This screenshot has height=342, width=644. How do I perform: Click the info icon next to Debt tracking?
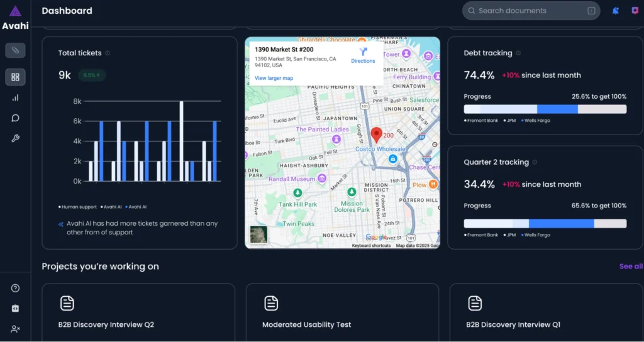518,53
